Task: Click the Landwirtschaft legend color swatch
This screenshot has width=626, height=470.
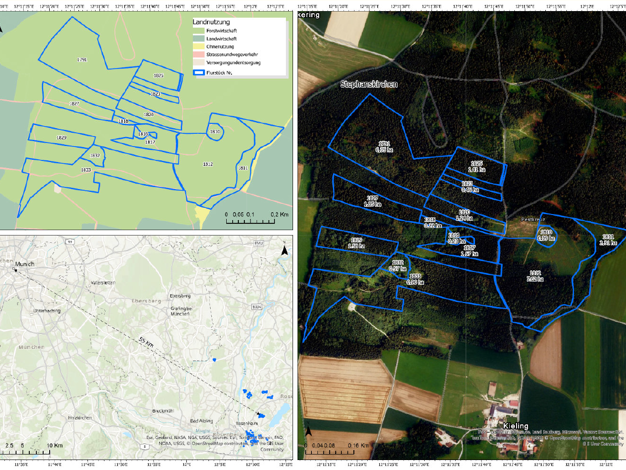Action: click(198, 39)
